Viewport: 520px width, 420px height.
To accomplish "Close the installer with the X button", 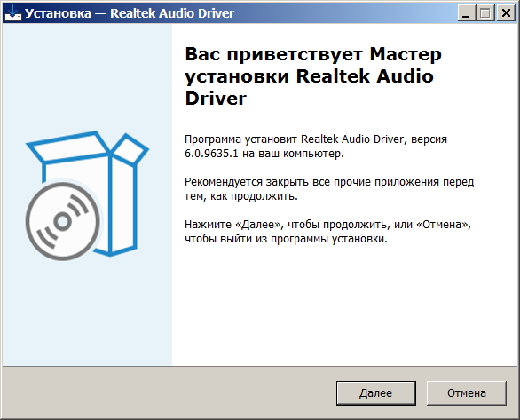I will click(506, 13).
